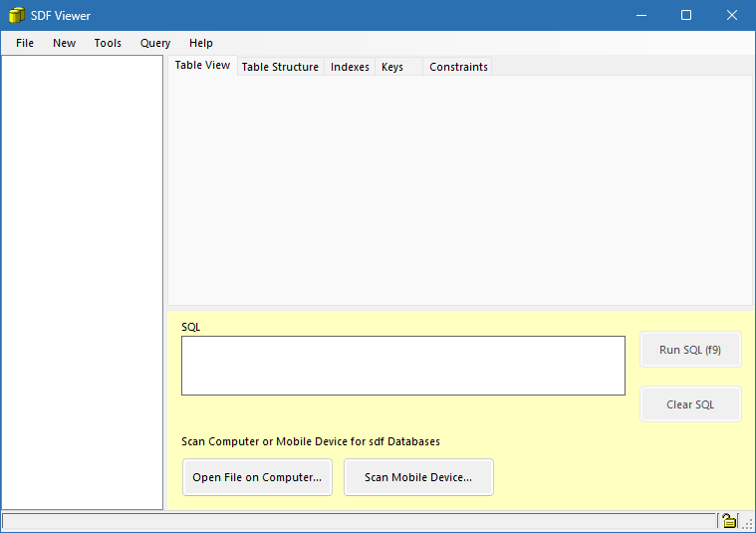Switch to the Table Structure tab

point(280,67)
